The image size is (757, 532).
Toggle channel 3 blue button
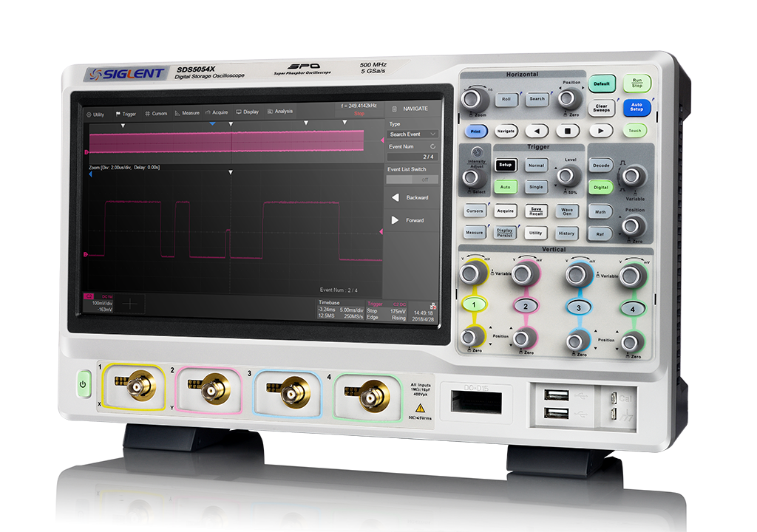(x=578, y=307)
